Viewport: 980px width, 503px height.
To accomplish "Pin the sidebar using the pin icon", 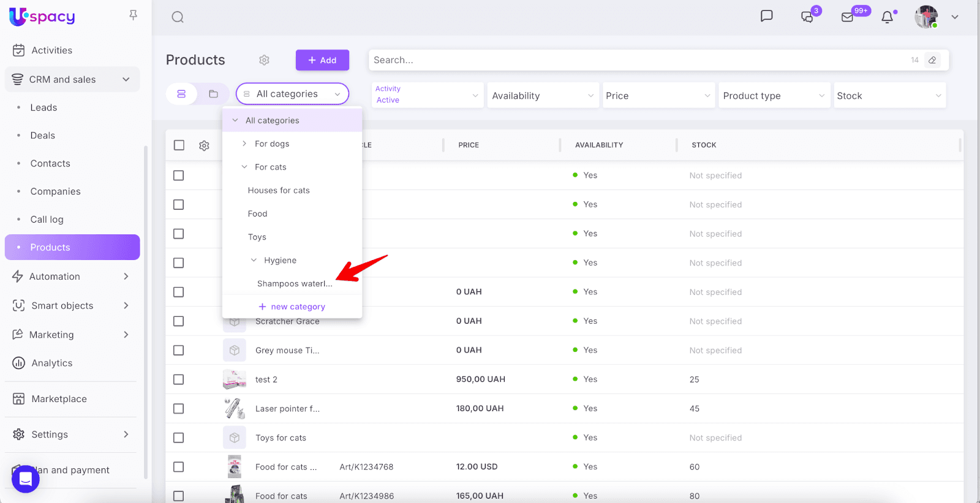I will coord(133,15).
